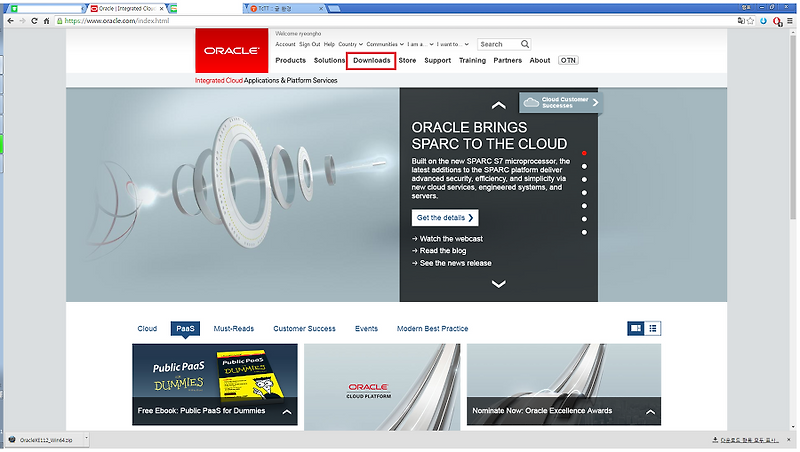The width and height of the screenshot is (800, 452).
Task: Switch to card grid view icon
Action: point(636,329)
